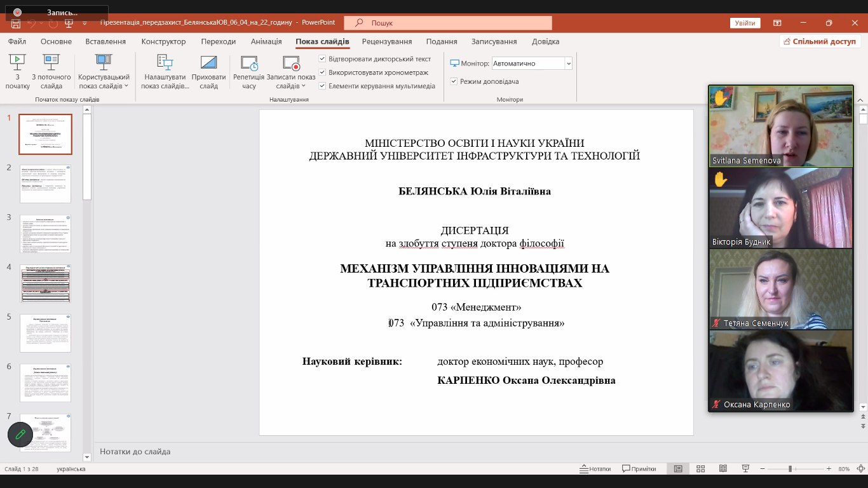
Task: Start Репетиція часу rehearsal timing
Action: pos(248,71)
